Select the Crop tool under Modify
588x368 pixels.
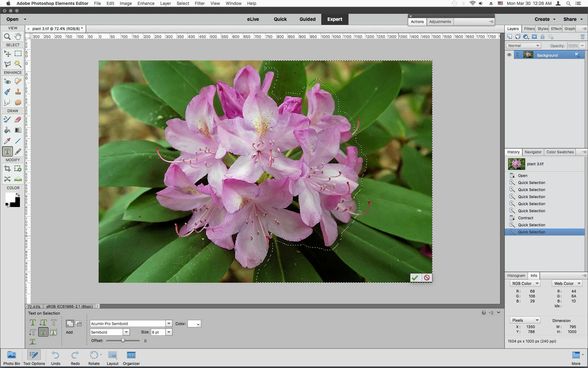coord(7,168)
